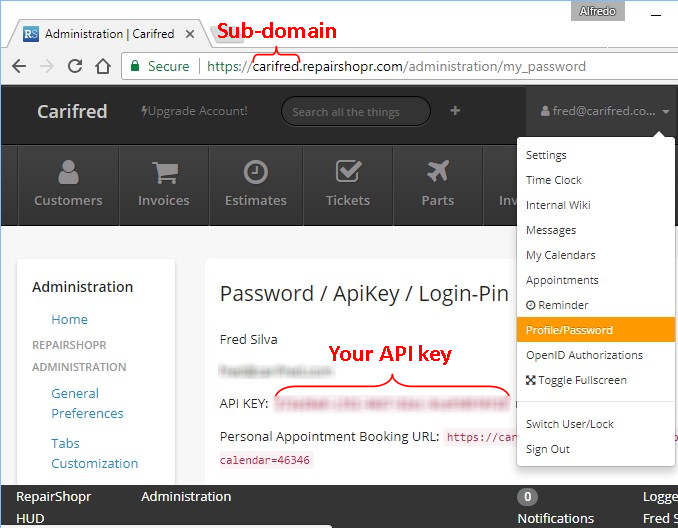This screenshot has height=528, width=678.
Task: Click the green Secure padlock icon
Action: 135,66
